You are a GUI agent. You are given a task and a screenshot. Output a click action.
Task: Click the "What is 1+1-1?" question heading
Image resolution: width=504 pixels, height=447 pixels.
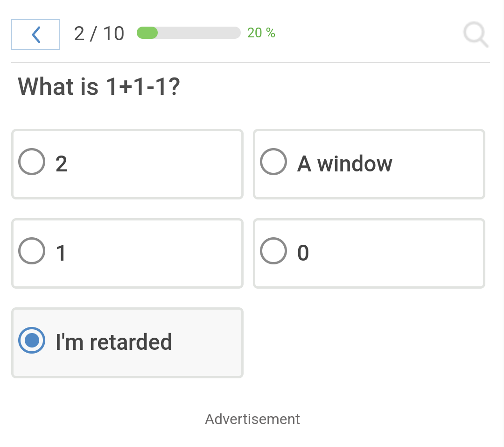click(98, 86)
